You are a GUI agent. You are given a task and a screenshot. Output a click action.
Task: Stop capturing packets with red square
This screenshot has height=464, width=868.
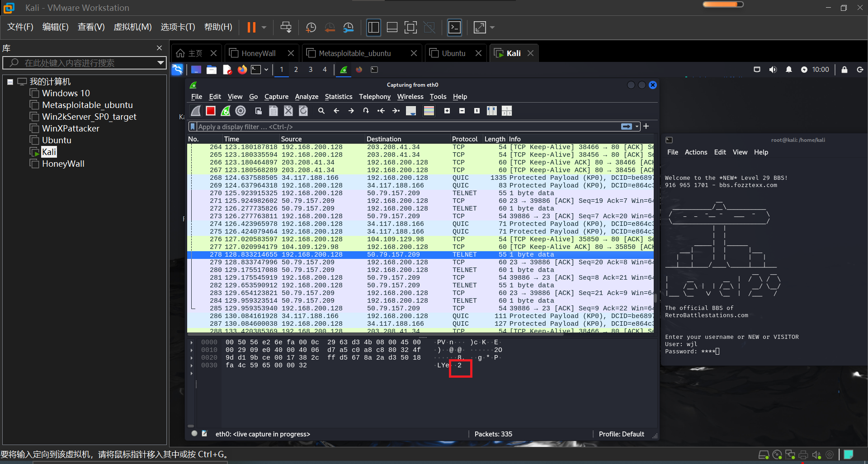(210, 111)
